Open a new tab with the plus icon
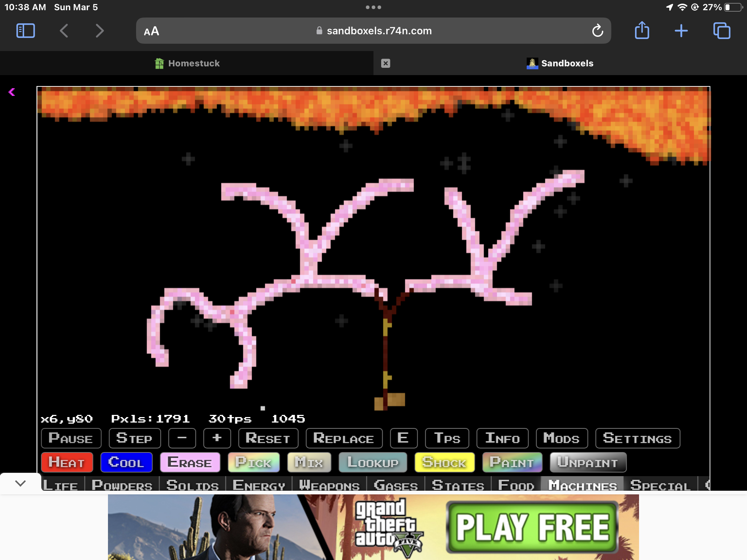Viewport: 747px width, 560px height. [681, 31]
